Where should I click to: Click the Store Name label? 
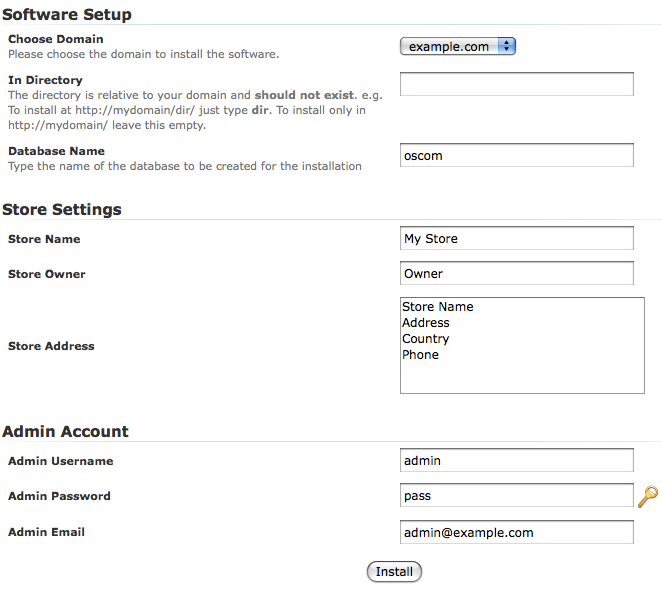(x=44, y=239)
